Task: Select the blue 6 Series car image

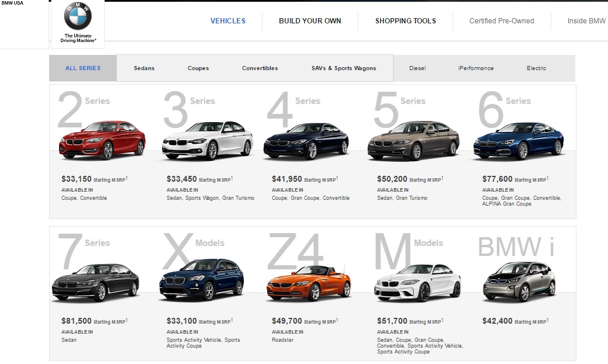Action: [x=519, y=141]
